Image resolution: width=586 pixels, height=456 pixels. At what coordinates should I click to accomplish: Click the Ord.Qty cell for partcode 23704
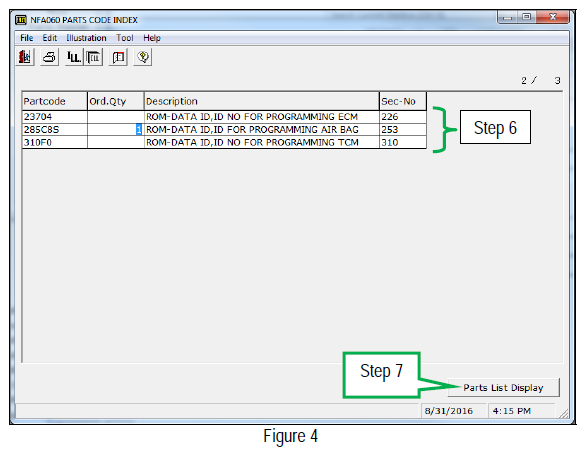(x=115, y=117)
